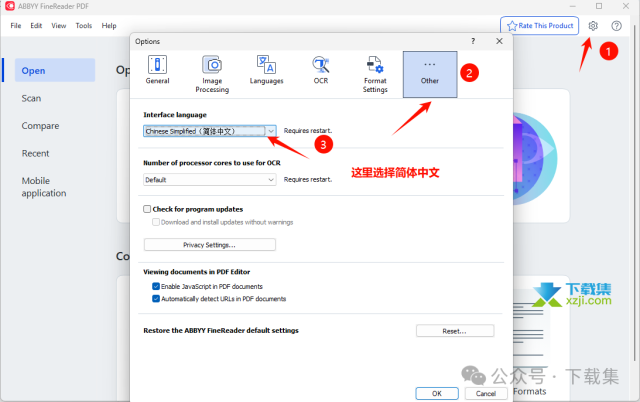Click the Cancel button
The width and height of the screenshot is (640, 402).
pos(486,393)
